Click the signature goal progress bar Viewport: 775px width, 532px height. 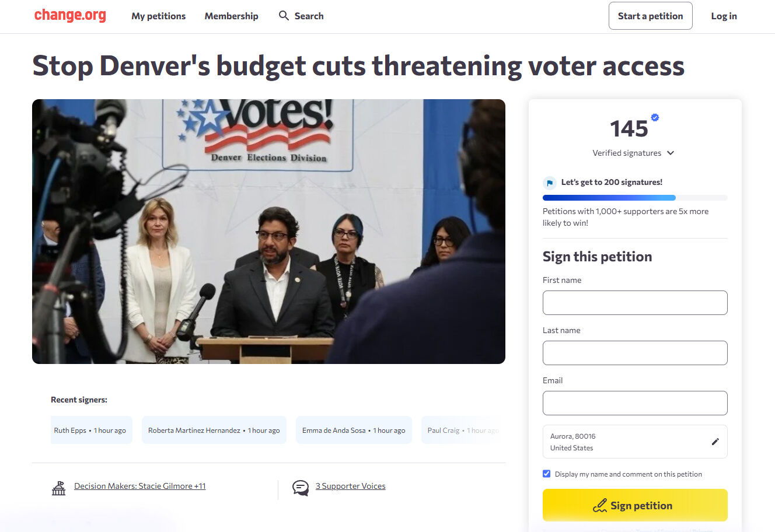coord(635,198)
